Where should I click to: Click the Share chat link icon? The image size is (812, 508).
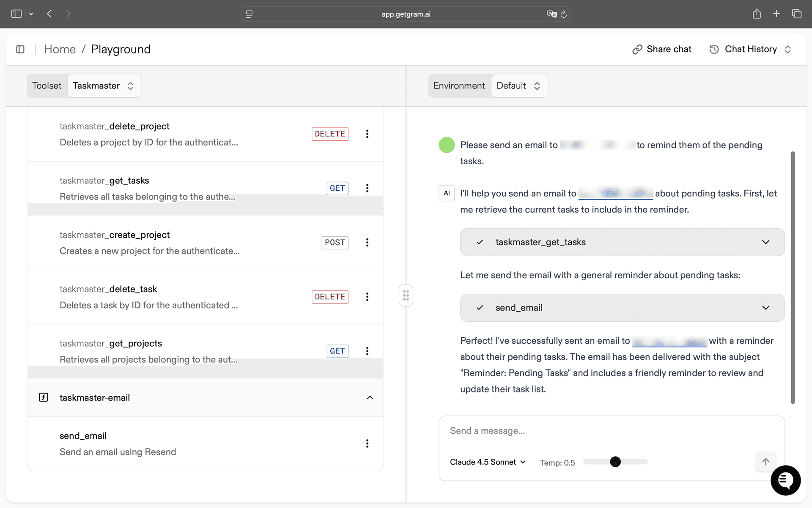637,49
